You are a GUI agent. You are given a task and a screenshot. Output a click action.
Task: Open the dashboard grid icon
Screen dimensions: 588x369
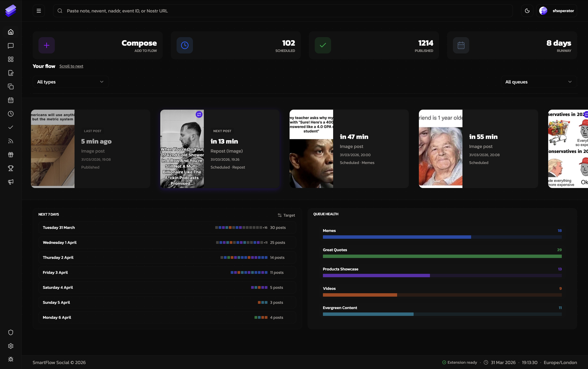tap(11, 59)
